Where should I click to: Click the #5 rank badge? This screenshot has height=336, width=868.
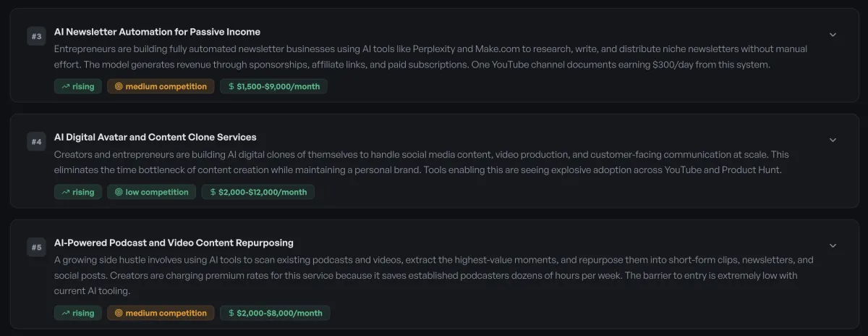(x=37, y=248)
